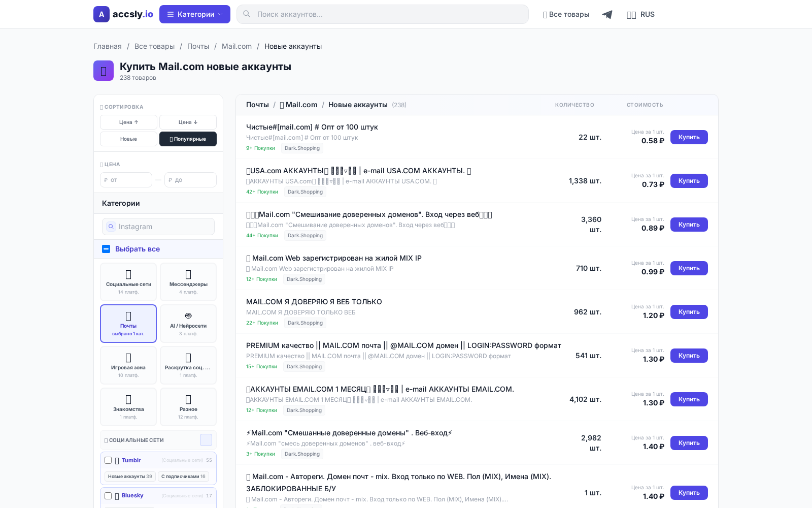Click the price 'от' input field
The width and height of the screenshot is (812, 508).
click(x=126, y=180)
